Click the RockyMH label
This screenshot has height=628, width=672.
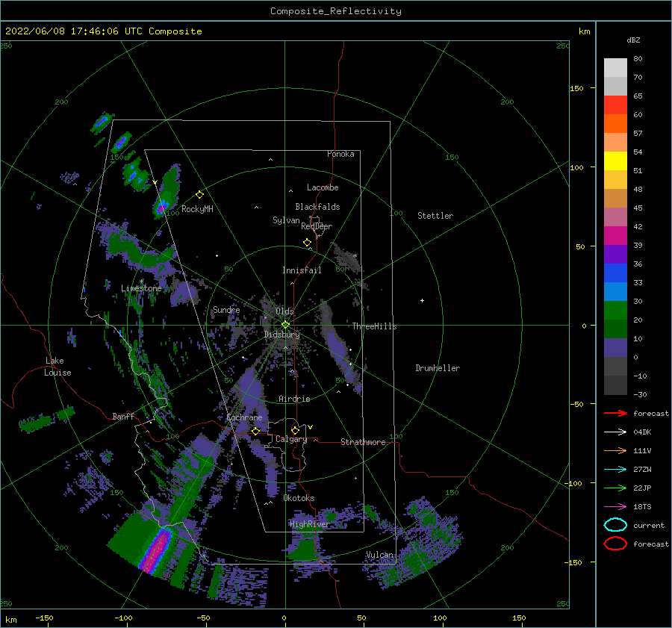click(197, 209)
